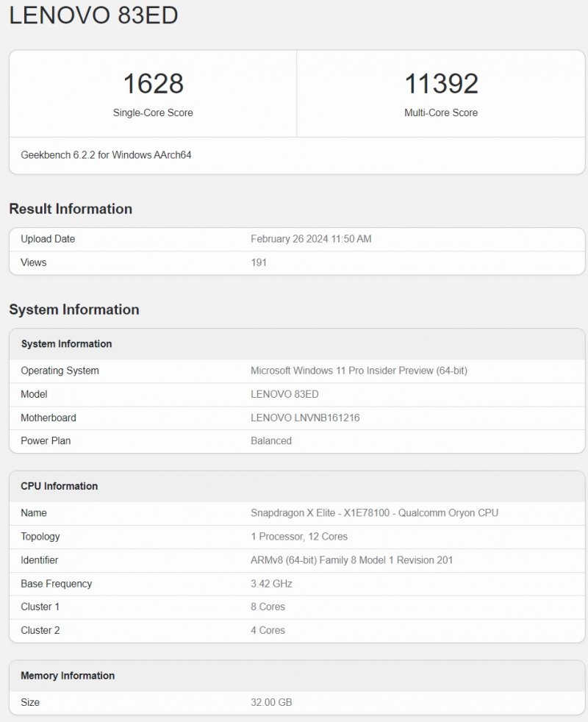The image size is (588, 722).
Task: Click the Balanced power plan value
Action: tap(270, 441)
